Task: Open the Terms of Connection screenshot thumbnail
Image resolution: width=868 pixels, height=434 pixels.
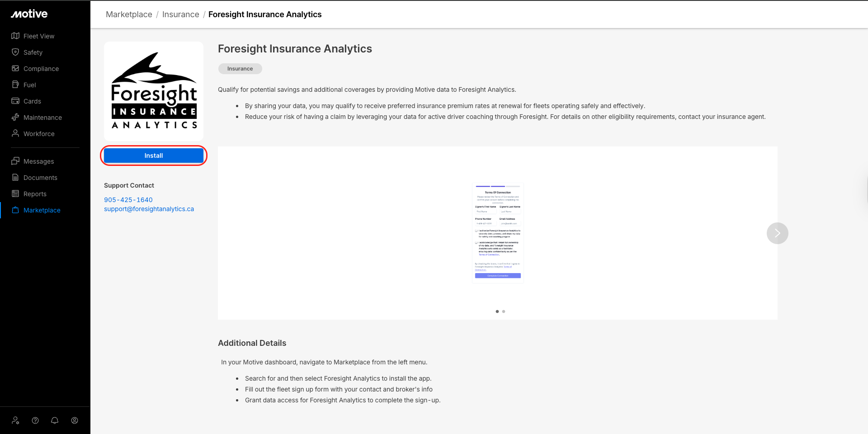Action: tap(498, 233)
